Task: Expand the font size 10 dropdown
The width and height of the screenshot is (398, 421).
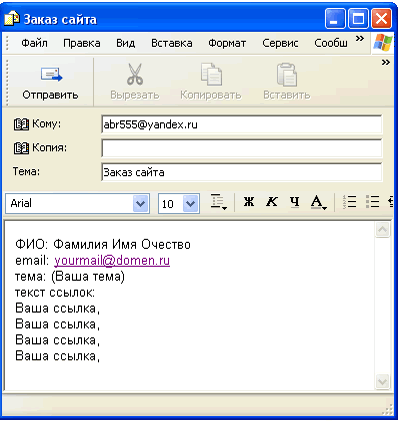Action: (190, 203)
